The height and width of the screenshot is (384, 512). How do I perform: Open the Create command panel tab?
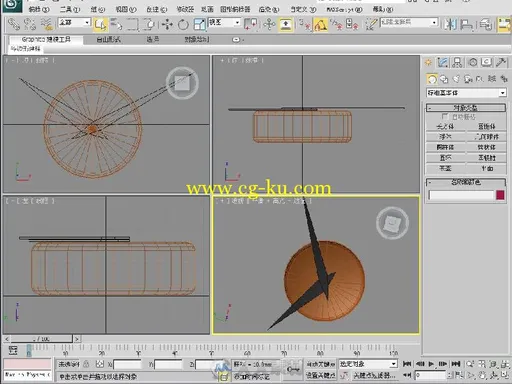click(428, 62)
